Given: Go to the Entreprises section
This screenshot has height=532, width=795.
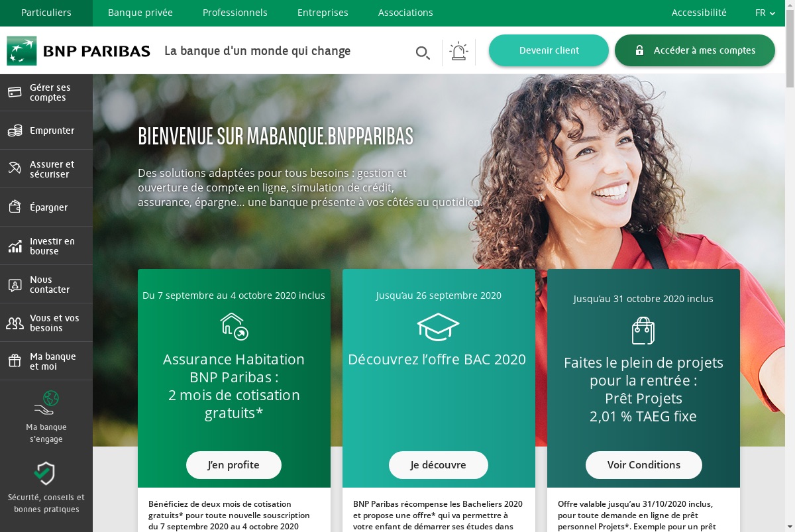Looking at the screenshot, I should coord(323,13).
